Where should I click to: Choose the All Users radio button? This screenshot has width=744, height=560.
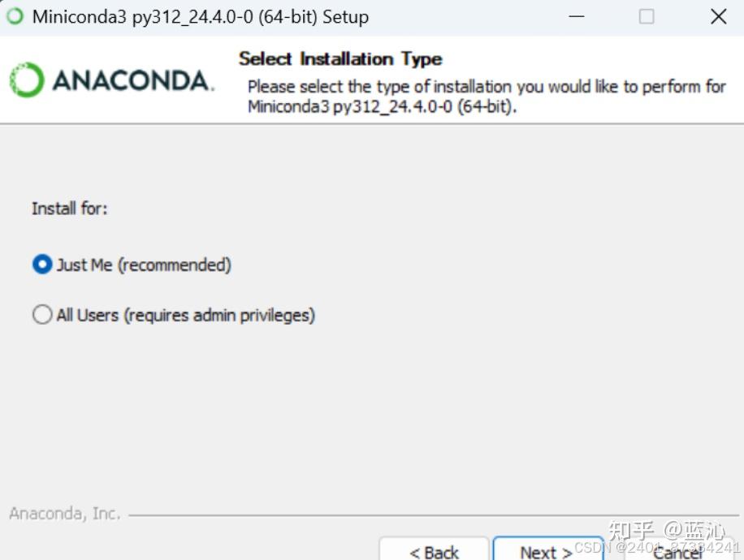[42, 314]
